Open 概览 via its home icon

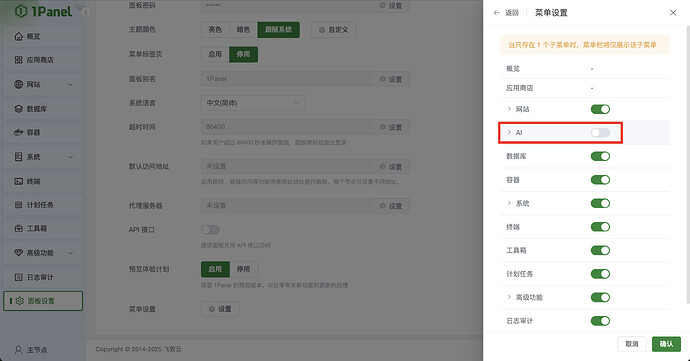18,36
